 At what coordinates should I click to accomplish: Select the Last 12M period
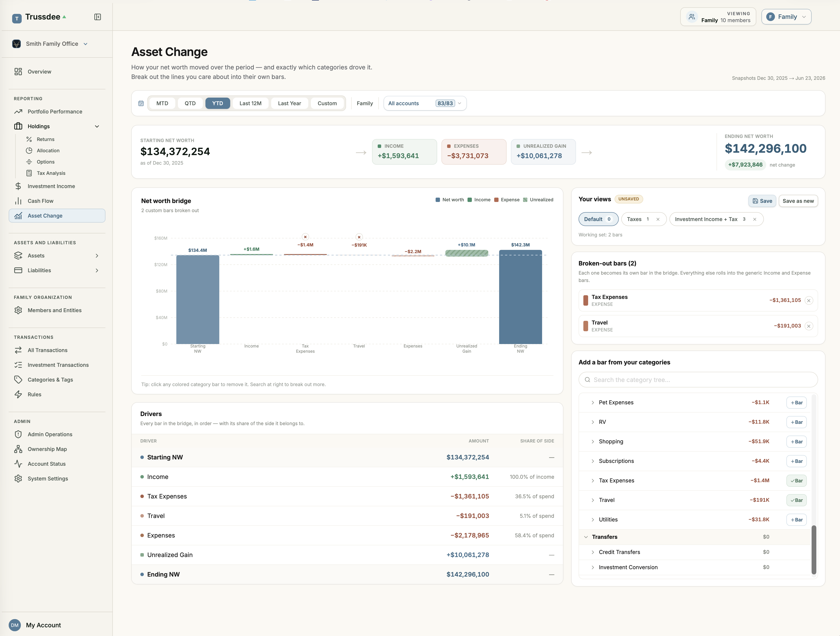coord(251,104)
